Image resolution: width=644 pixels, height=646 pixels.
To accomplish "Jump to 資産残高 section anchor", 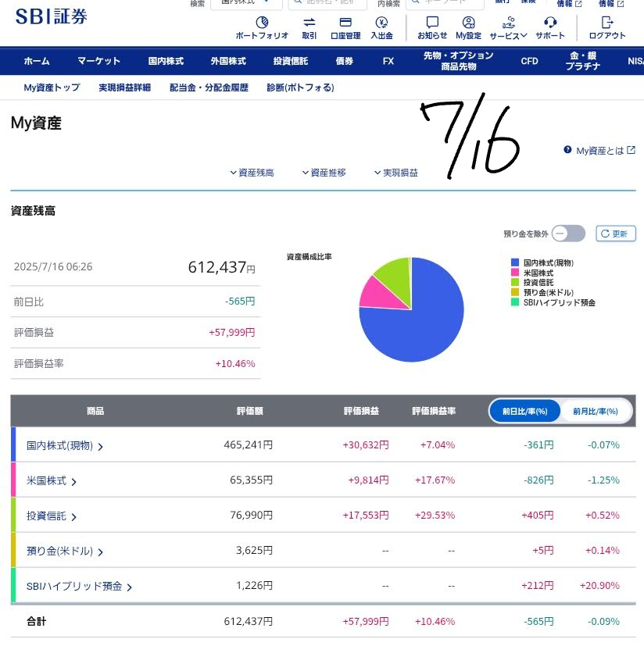I will tap(252, 173).
